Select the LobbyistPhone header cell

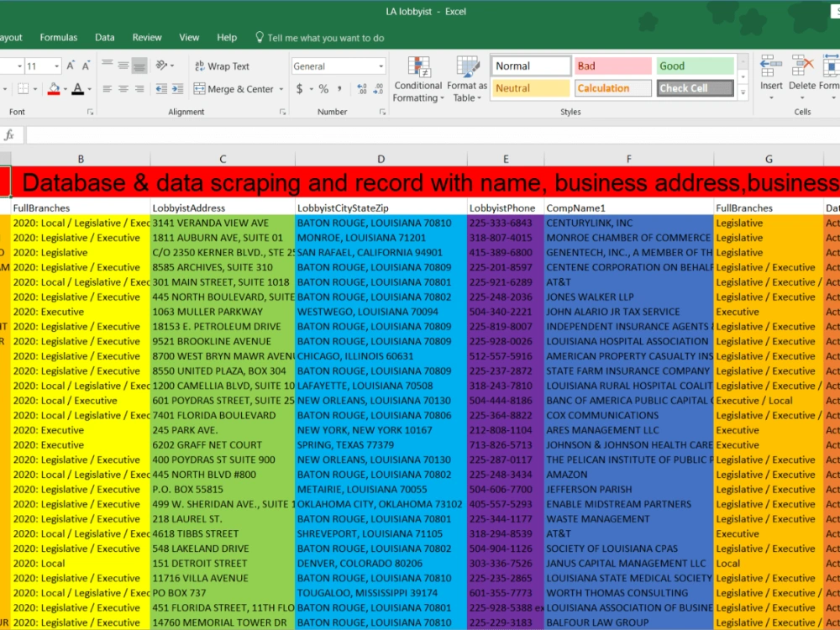(505, 207)
